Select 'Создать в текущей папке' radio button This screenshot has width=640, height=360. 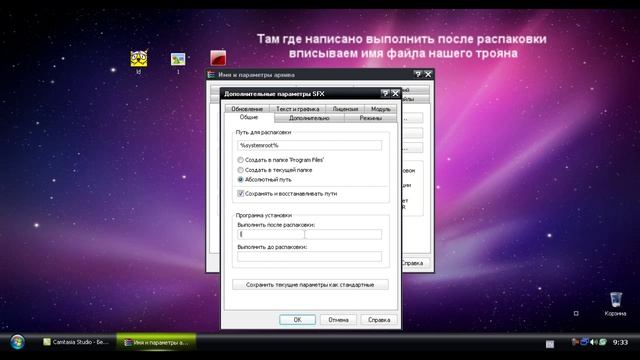click(x=240, y=170)
